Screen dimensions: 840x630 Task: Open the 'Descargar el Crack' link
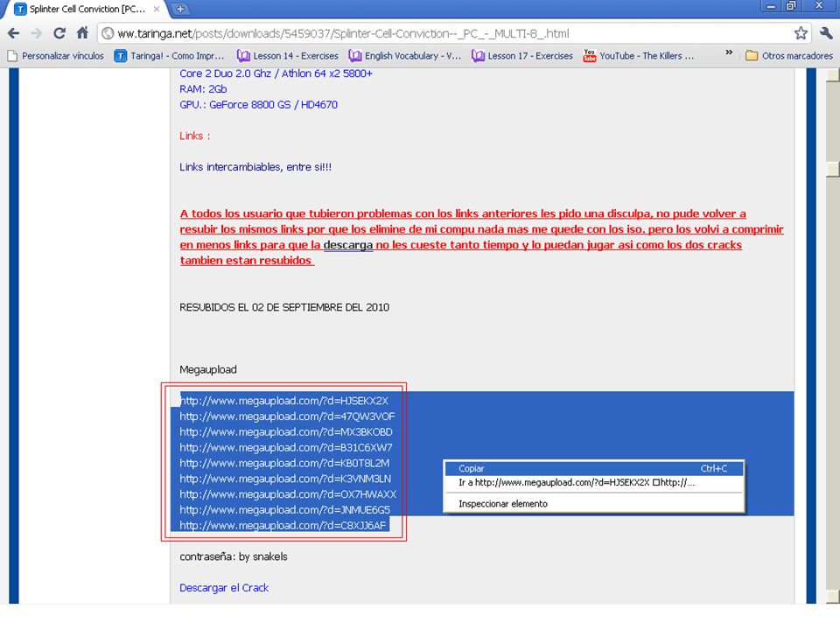click(x=224, y=588)
